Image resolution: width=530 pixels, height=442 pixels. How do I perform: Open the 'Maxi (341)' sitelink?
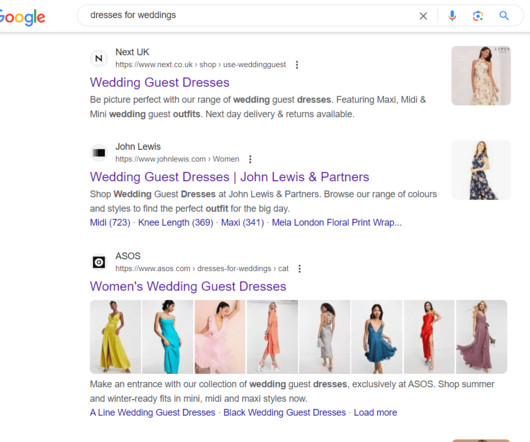242,223
